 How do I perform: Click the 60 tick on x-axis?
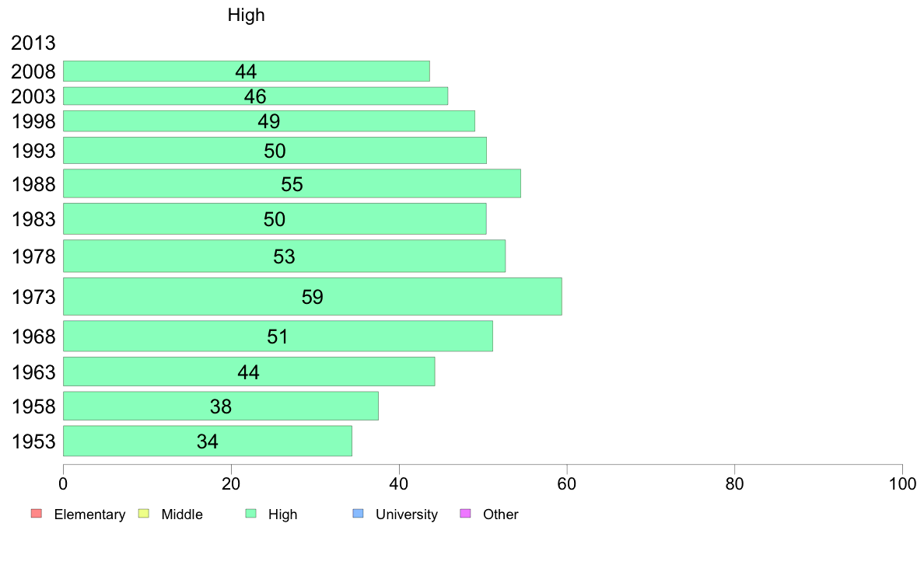[x=567, y=484]
